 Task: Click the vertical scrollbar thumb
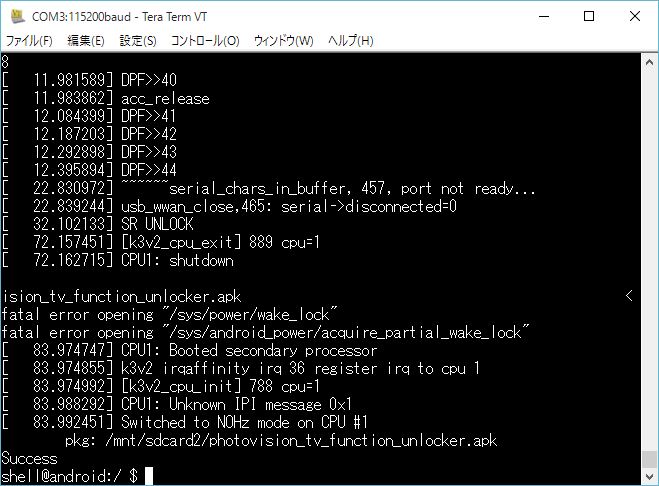[649, 459]
